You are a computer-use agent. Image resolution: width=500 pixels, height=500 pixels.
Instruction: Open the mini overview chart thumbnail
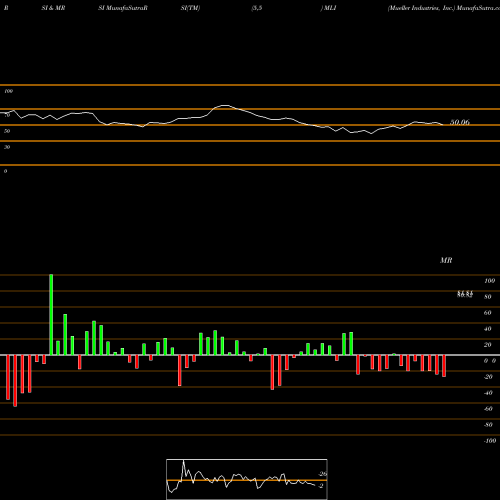click(x=247, y=479)
